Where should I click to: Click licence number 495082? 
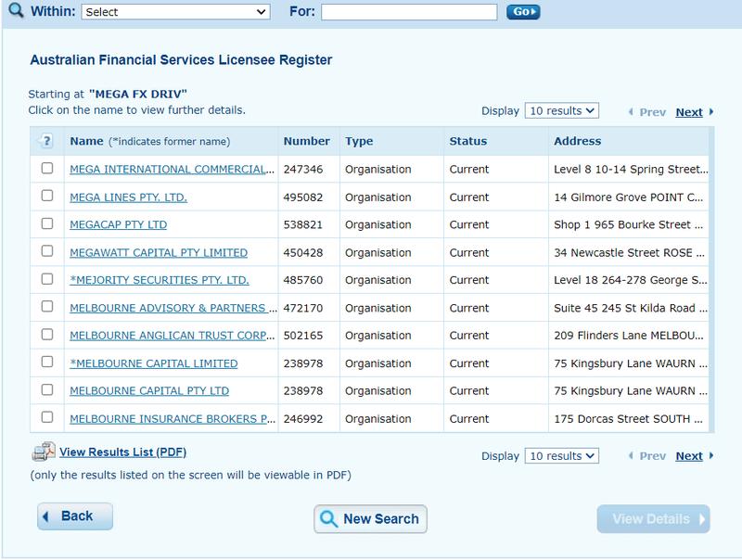(303, 197)
